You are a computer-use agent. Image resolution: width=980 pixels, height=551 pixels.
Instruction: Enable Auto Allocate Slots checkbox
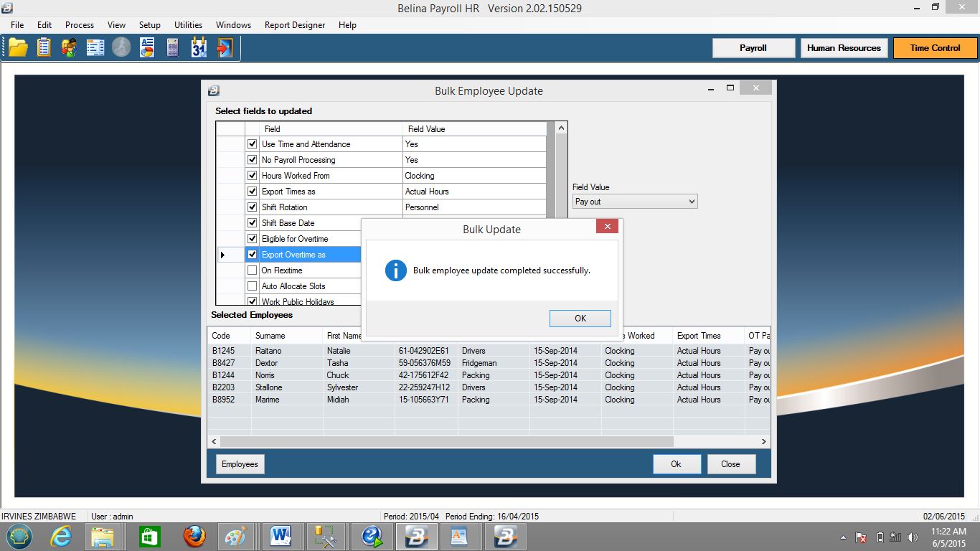coord(252,286)
